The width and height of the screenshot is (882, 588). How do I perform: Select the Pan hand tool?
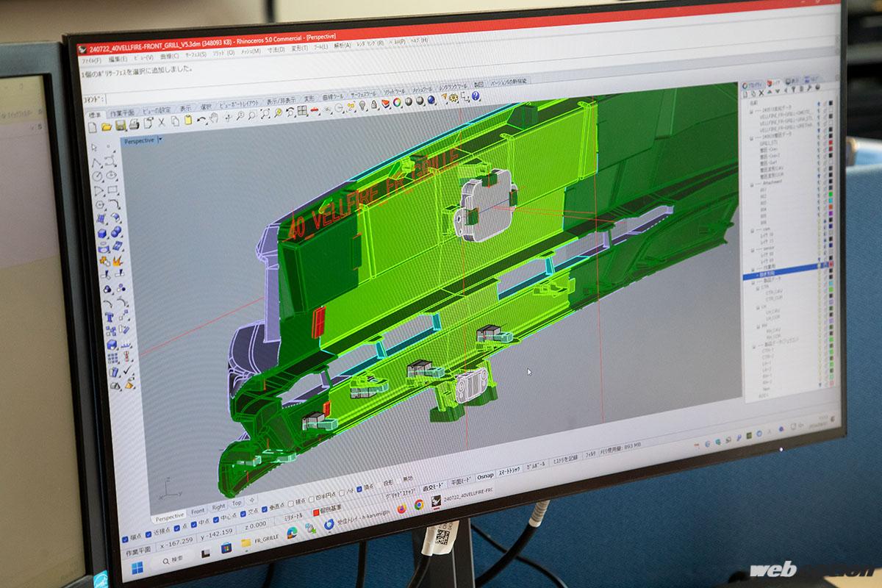213,118
